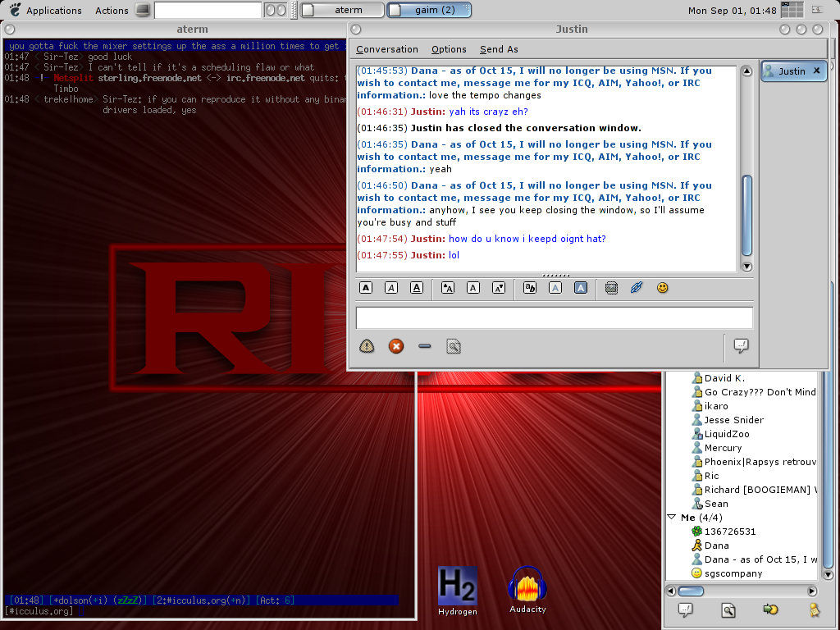Get user info with magnifier icon
Image resolution: width=840 pixels, height=630 pixels.
(x=453, y=346)
